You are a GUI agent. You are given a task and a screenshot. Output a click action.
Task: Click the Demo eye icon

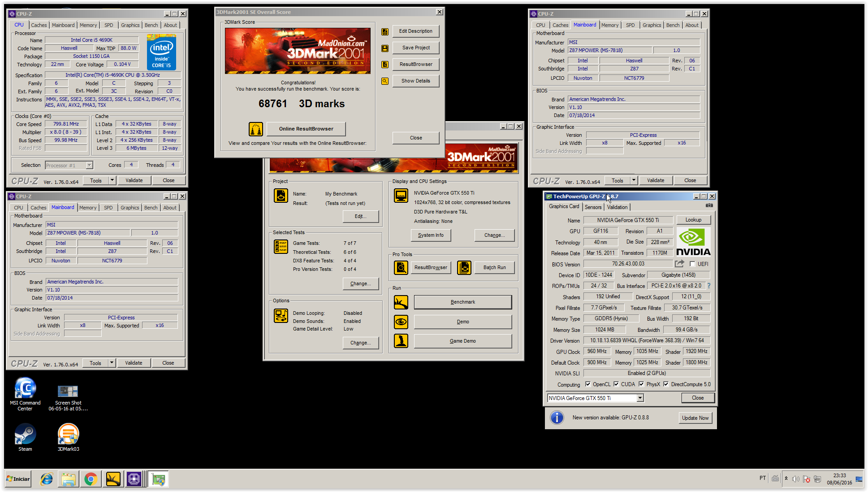pos(401,322)
